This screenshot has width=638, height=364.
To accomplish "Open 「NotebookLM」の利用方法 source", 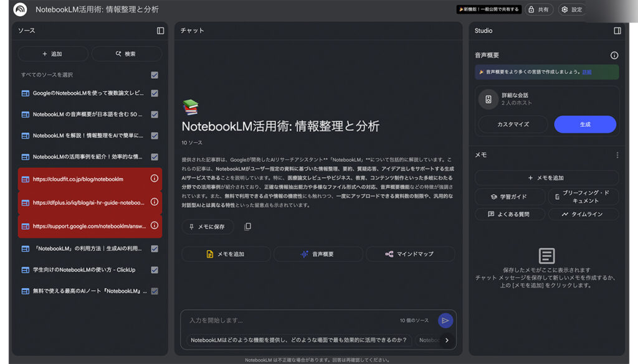I will point(87,249).
